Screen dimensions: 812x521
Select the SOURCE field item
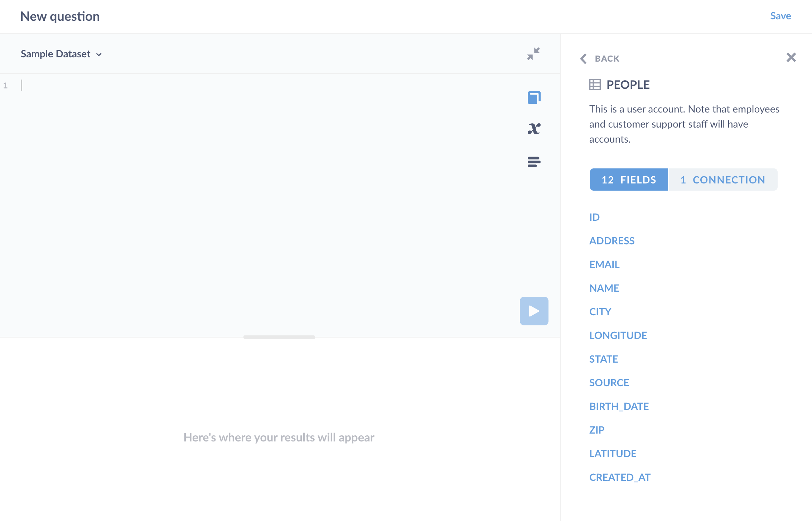pyautogui.click(x=609, y=382)
